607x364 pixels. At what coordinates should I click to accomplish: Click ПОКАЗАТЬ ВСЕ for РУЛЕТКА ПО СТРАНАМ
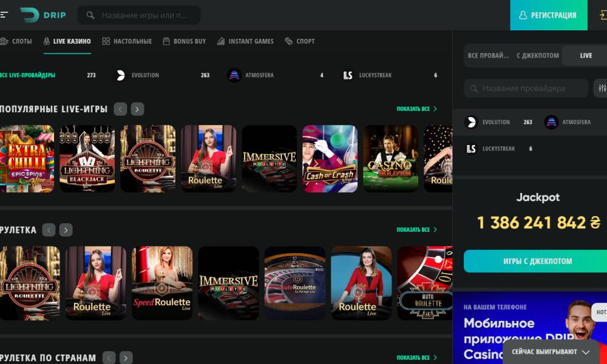coord(416,358)
